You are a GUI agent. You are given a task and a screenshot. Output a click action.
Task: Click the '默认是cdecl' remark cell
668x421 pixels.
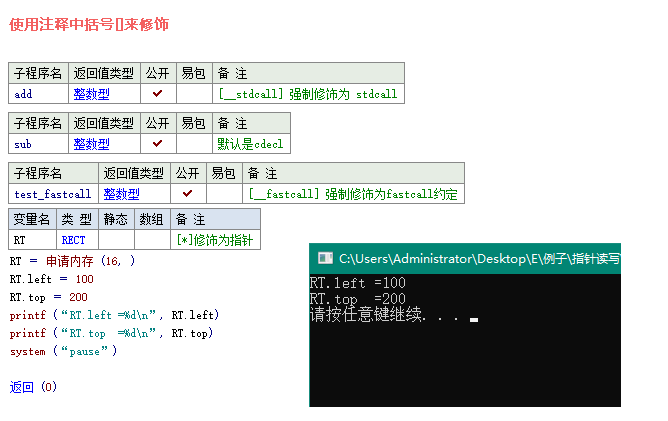250,144
